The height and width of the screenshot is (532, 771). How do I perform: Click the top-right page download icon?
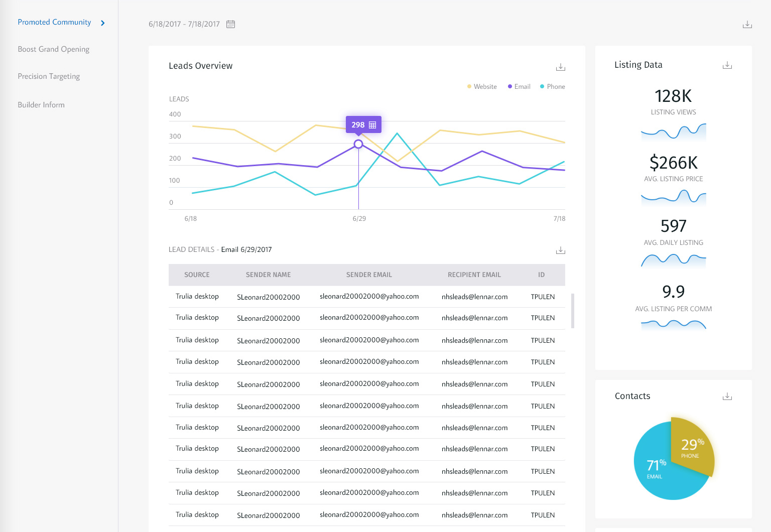coord(747,25)
